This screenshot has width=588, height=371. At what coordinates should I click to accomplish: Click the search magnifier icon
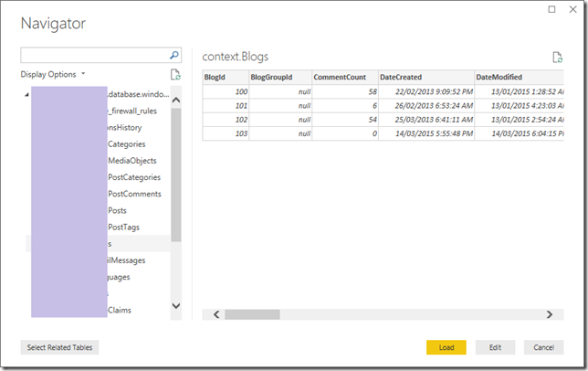tap(174, 55)
